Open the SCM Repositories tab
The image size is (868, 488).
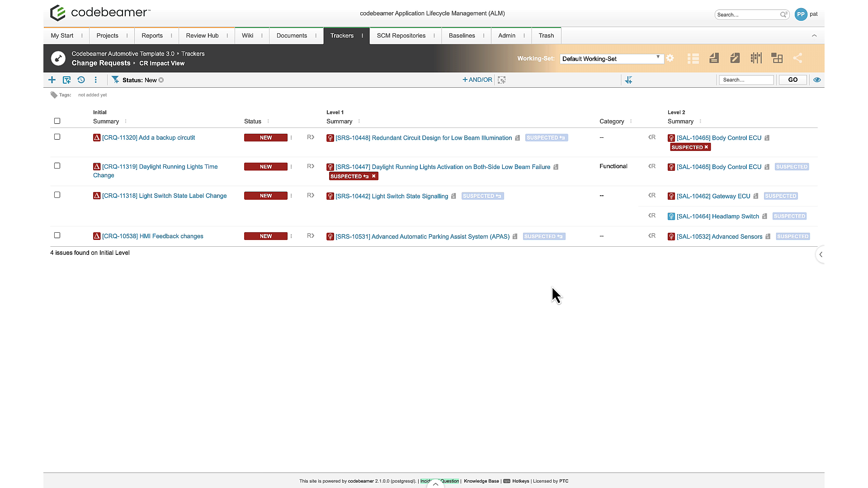(x=401, y=36)
